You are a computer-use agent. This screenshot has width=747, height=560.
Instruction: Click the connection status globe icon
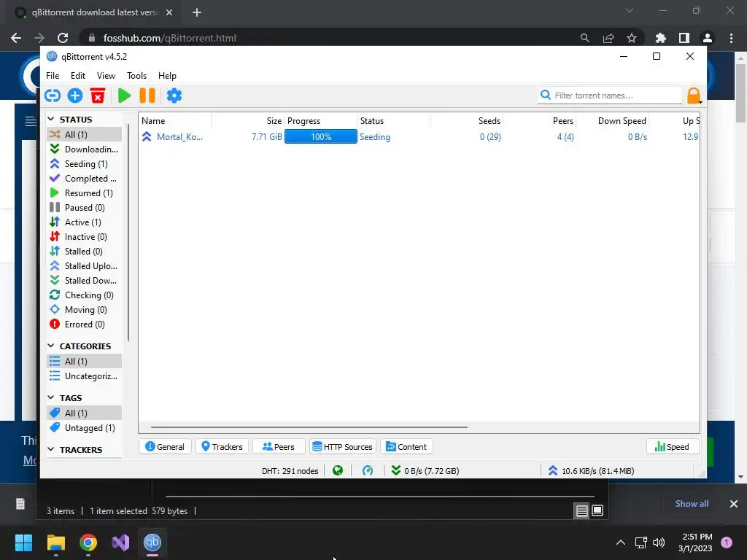click(x=338, y=471)
